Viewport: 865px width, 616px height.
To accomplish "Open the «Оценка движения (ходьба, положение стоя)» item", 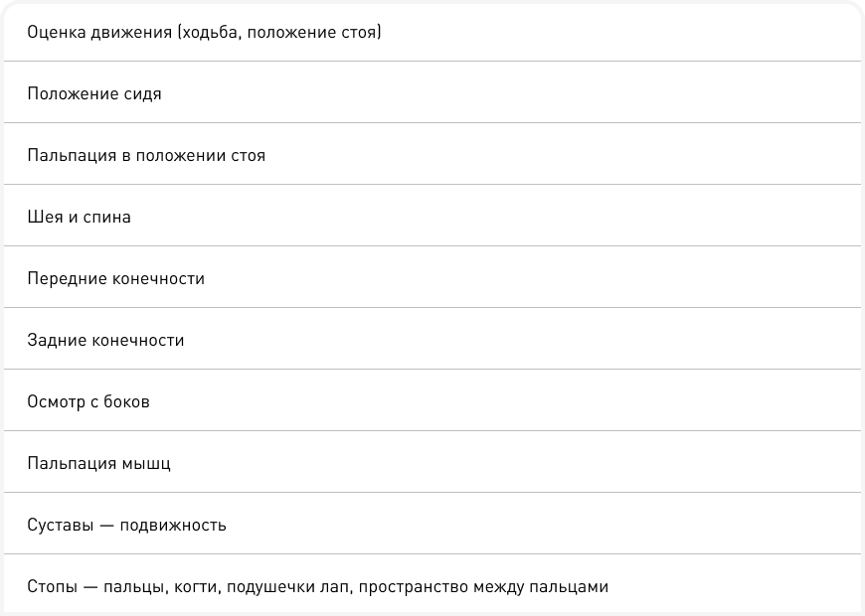I will coord(205,33).
